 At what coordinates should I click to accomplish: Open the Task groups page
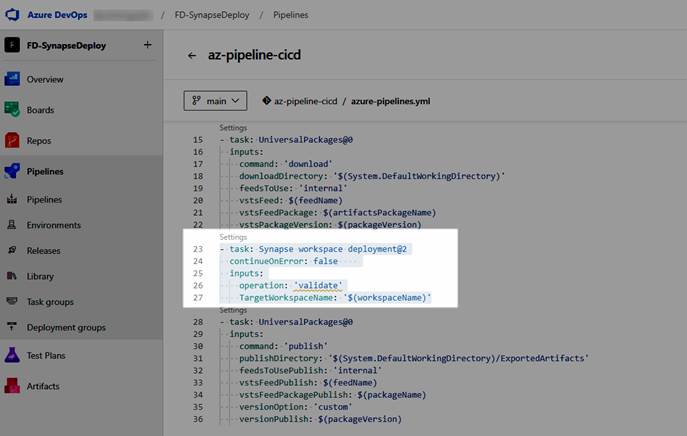tap(50, 302)
